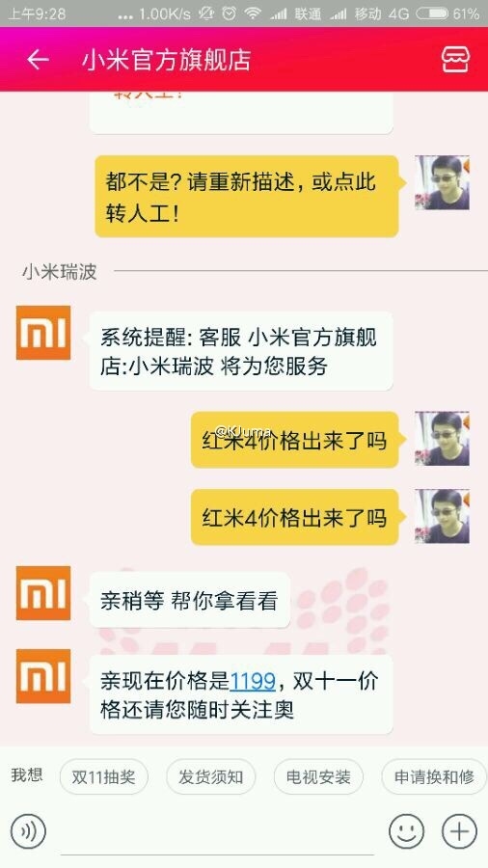Tap Mi logo beside 1199 price message

tap(43, 676)
